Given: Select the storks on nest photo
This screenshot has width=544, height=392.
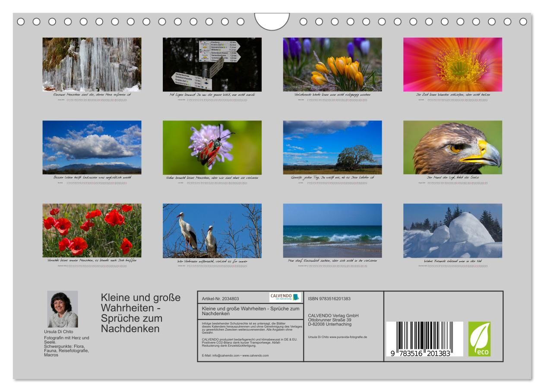Looking at the screenshot, I should point(212,231).
